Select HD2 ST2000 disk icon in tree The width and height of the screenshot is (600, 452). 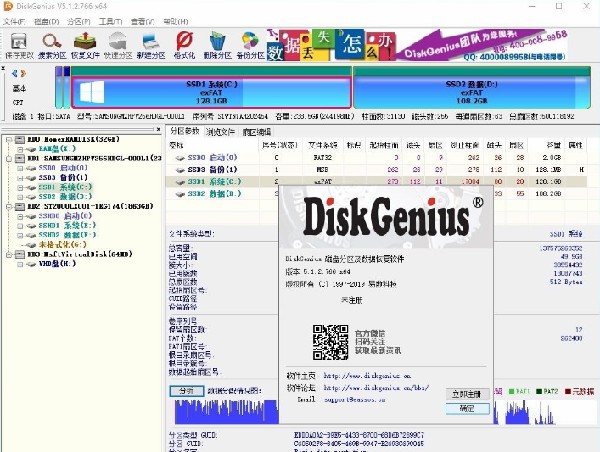[20, 207]
